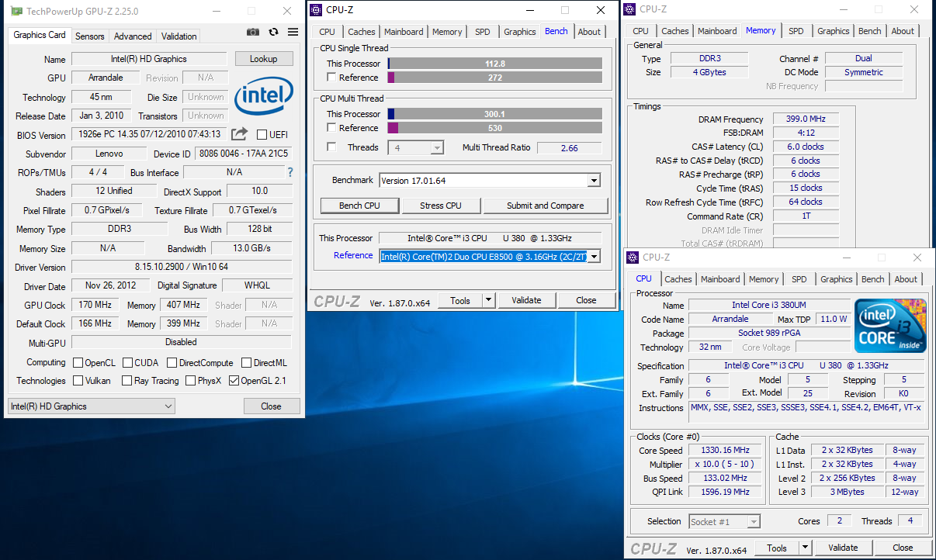Open the Reference processor dropdown
Screen dimensions: 936x560
[x=594, y=256]
